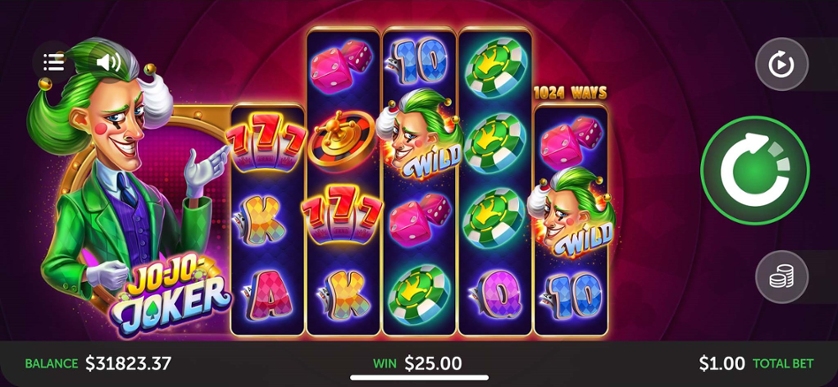Select the blue 10 symbol on third reel top
This screenshot has height=387, width=838.
(x=418, y=62)
